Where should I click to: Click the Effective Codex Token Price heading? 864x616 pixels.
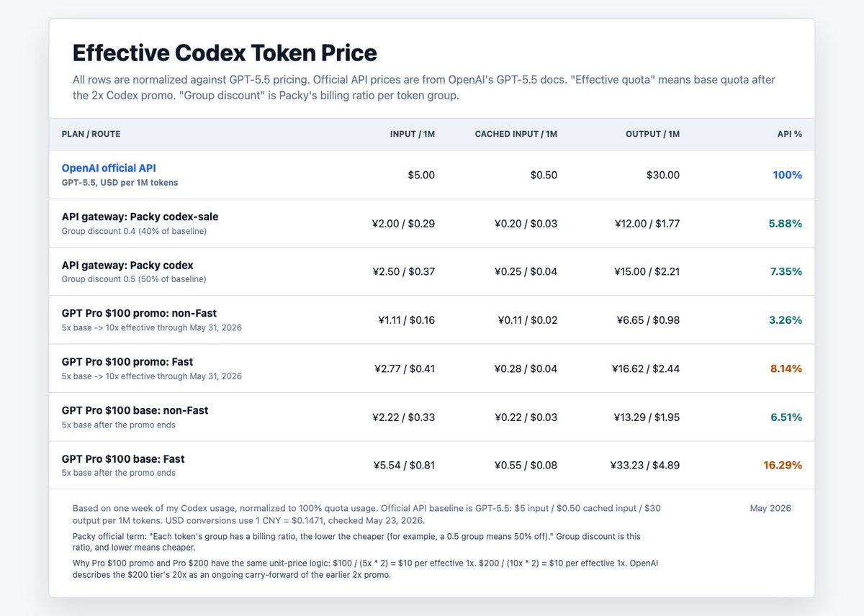(x=225, y=53)
